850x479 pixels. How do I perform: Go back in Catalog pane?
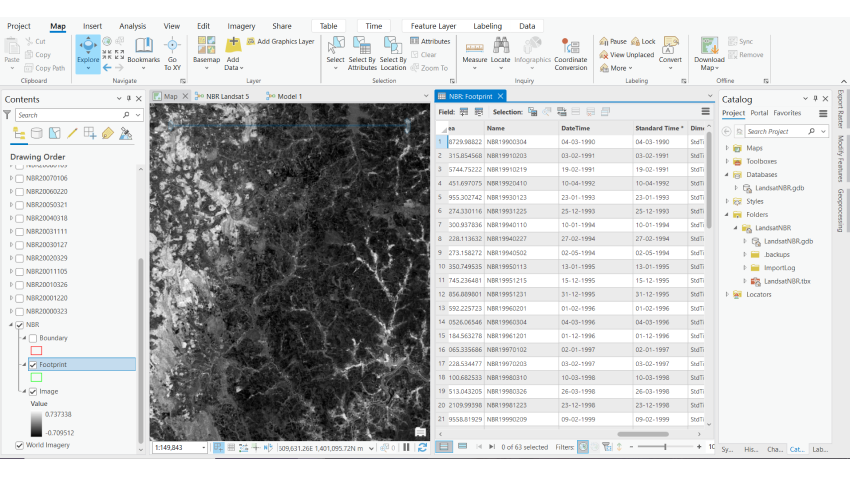(727, 131)
